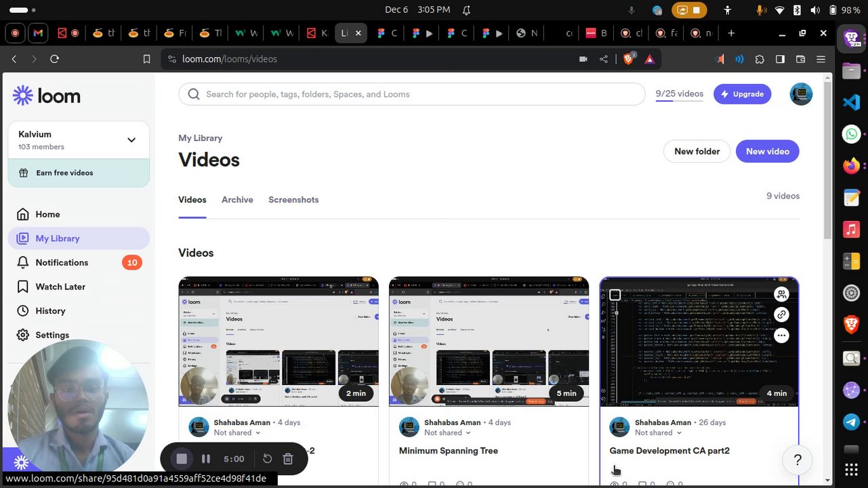
Task: Open a new browser tab
Action: (x=731, y=33)
